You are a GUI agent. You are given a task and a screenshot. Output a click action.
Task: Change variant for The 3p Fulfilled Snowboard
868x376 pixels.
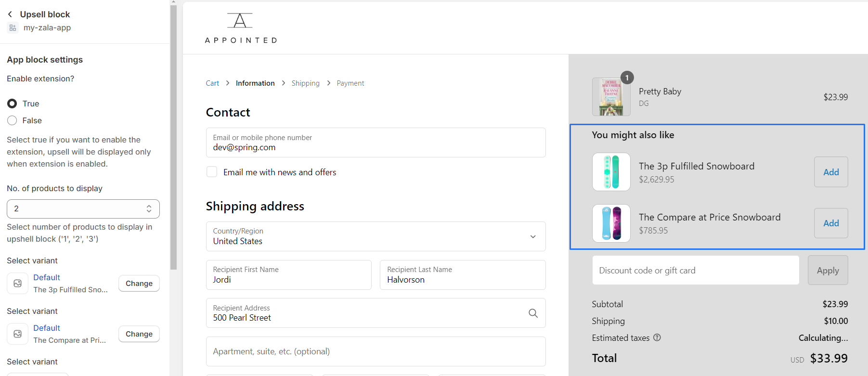[139, 284]
